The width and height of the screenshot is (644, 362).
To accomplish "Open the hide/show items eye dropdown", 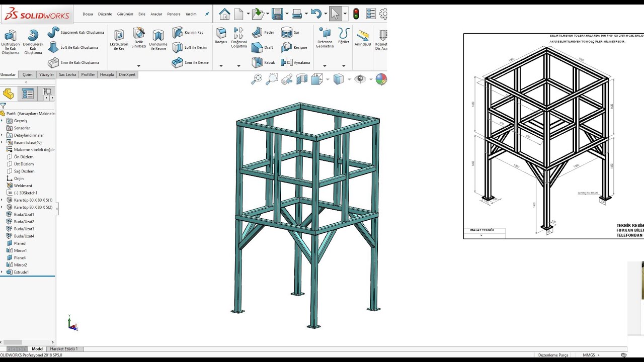I will [371, 79].
